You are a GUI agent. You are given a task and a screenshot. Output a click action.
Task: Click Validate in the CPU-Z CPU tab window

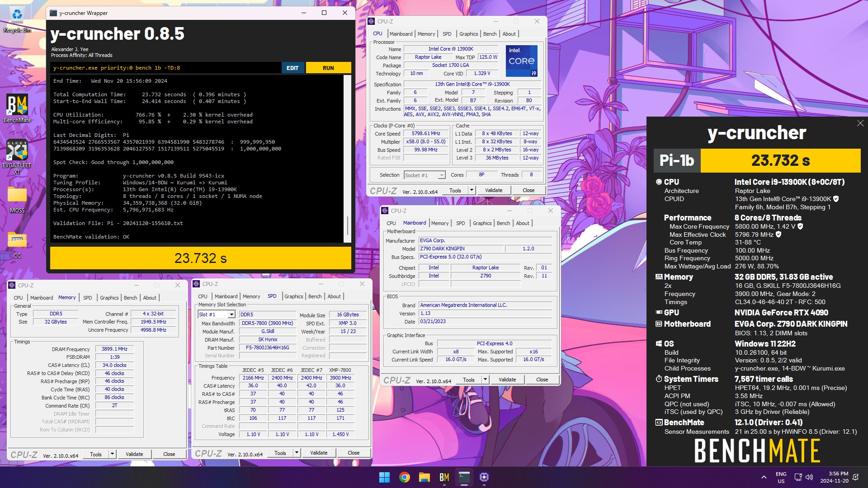[x=494, y=190]
